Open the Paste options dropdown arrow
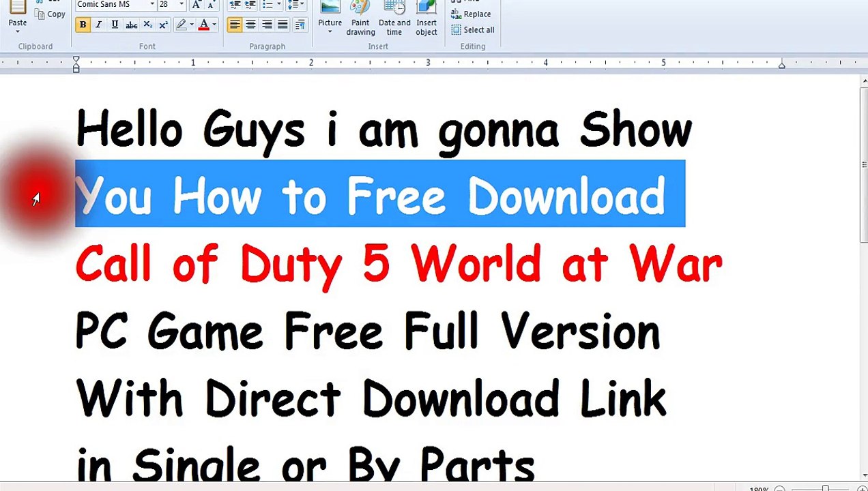Image resolution: width=868 pixels, height=491 pixels. tap(18, 31)
